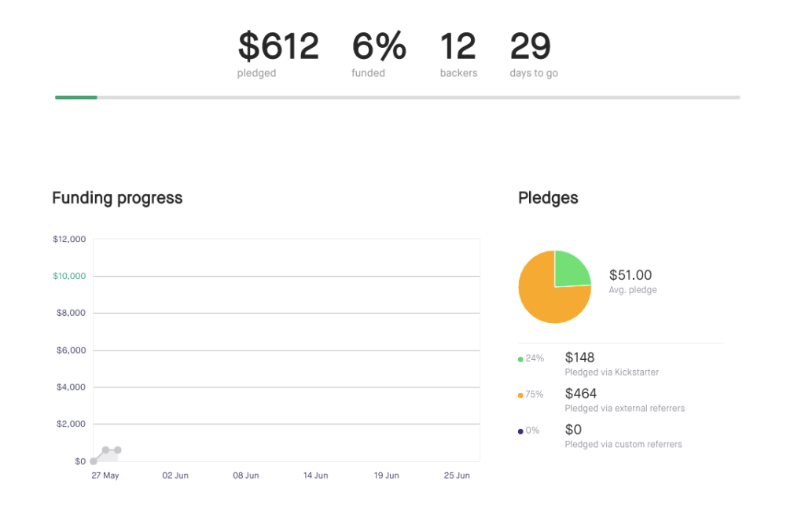Click the $148 pledged via Kickstarter amount

[579, 358]
